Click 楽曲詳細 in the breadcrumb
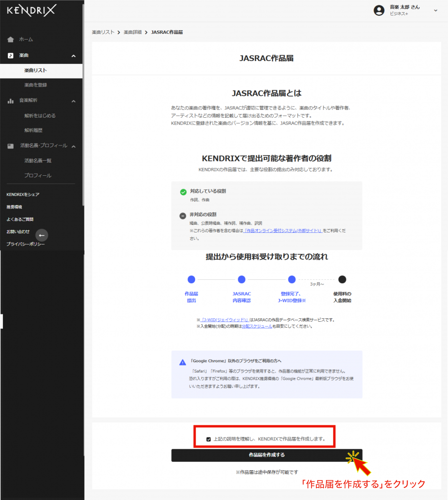This screenshot has width=448, height=500. [x=132, y=32]
